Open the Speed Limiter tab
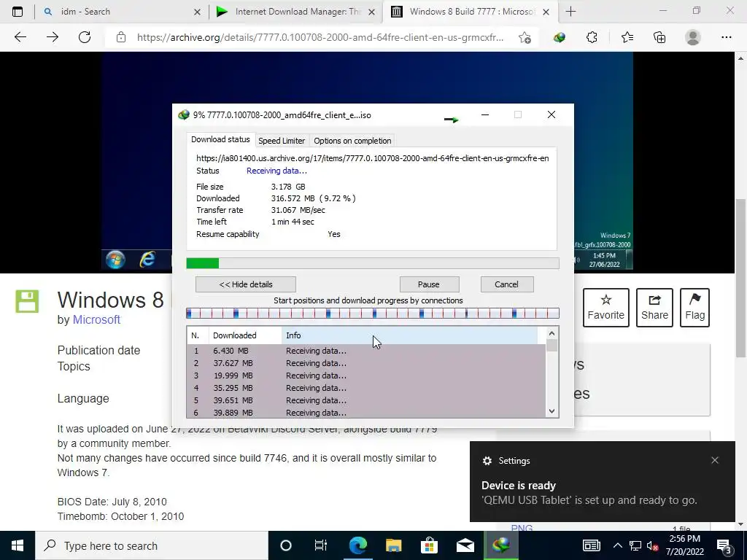 282,141
